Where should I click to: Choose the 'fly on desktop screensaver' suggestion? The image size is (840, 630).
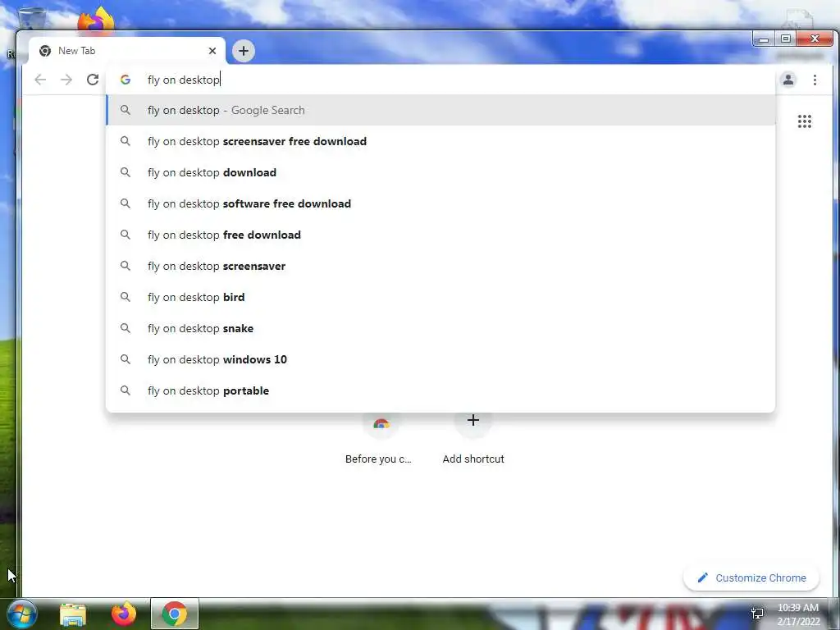pyautogui.click(x=441, y=266)
